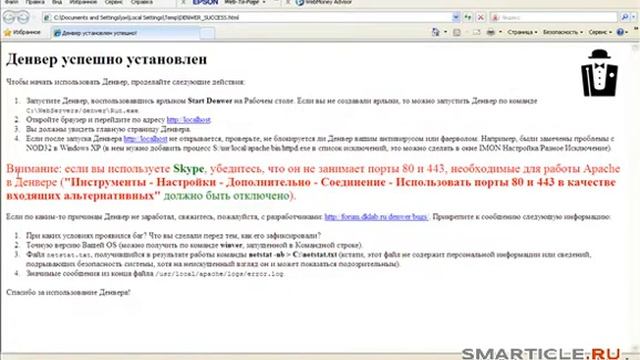Screen dimensions: 640x360
Task: Click the text '/usr/local/apache/logs/error.log'
Action: (x=220, y=274)
